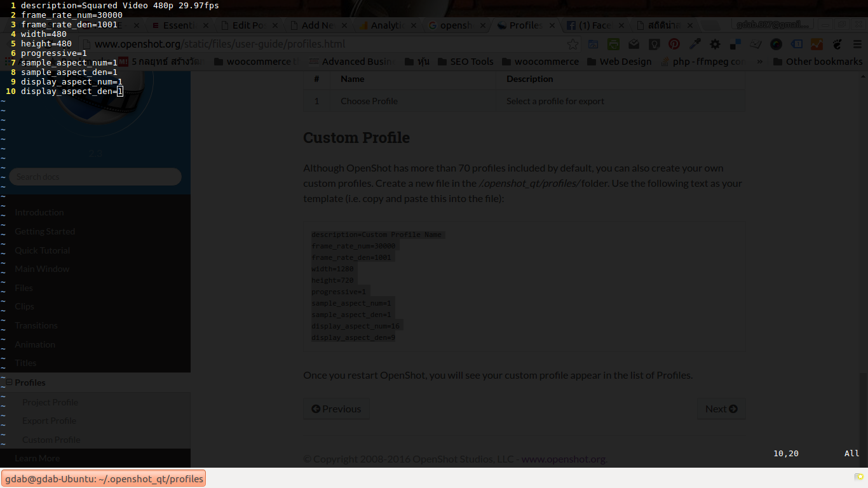Go to Introduction in the docs sidebar
The width and height of the screenshot is (868, 488).
click(x=39, y=212)
